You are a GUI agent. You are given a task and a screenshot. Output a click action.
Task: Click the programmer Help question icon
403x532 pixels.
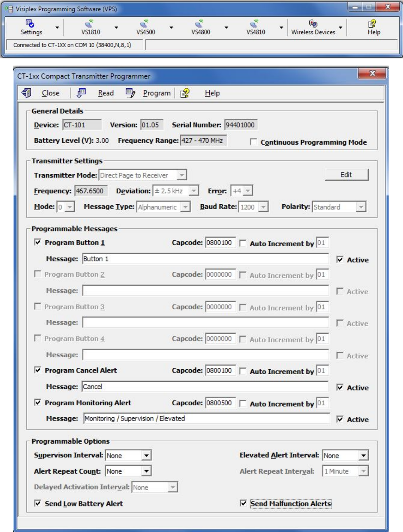click(185, 93)
